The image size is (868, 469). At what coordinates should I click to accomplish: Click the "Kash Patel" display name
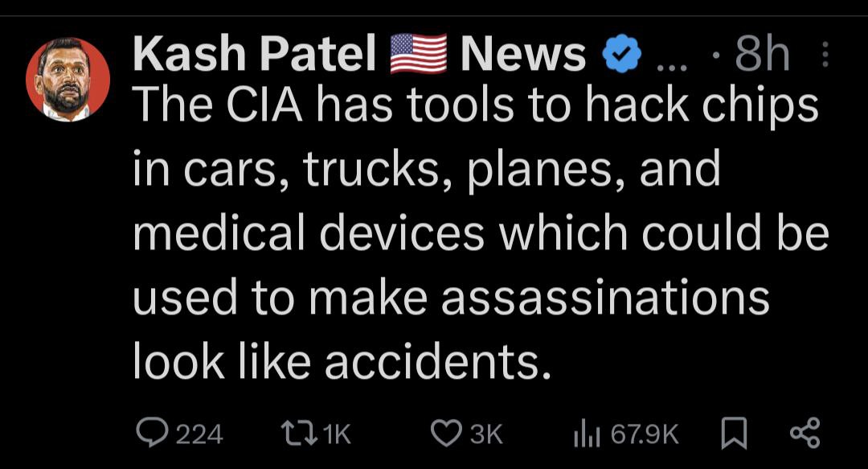pyautogui.click(x=255, y=56)
